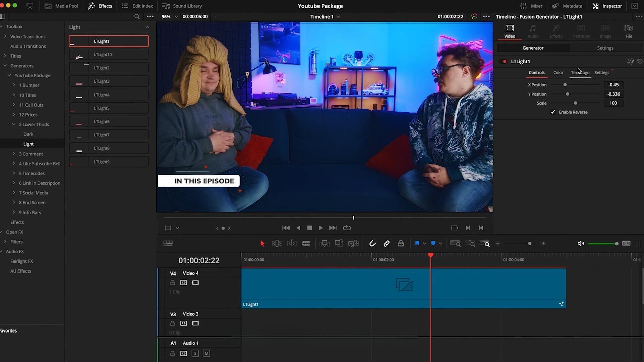644x362 pixels.
Task: Switch to the Color tab in Inspector
Action: pos(558,72)
